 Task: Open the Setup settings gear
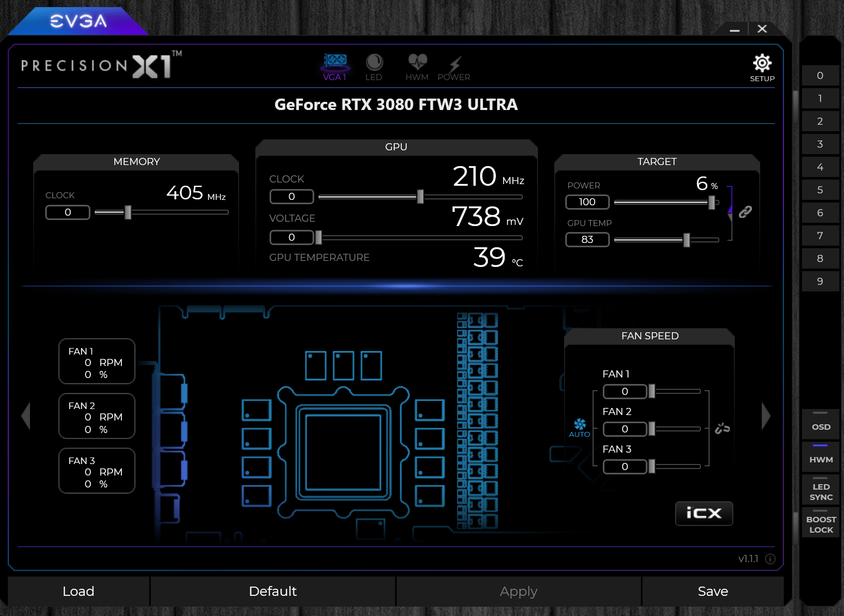[762, 64]
